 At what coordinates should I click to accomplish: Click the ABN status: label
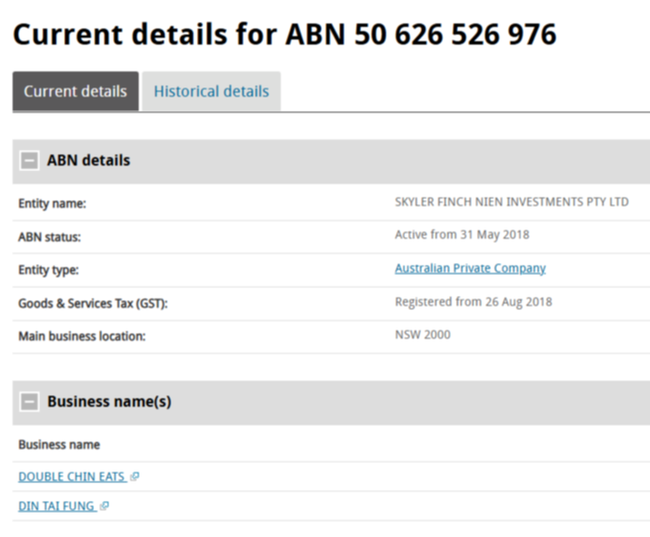coord(49,237)
